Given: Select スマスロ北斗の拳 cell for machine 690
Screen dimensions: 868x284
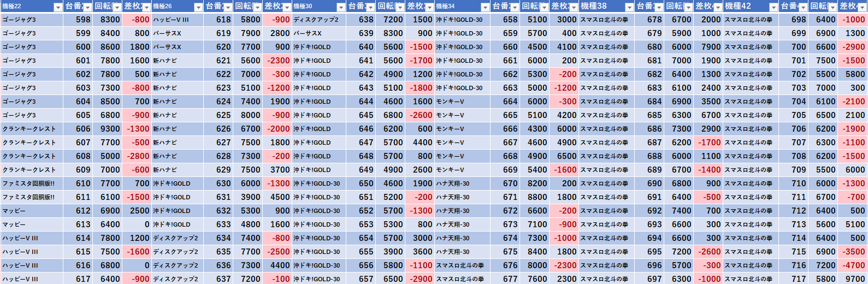Looking at the screenshot, I should [606, 184].
